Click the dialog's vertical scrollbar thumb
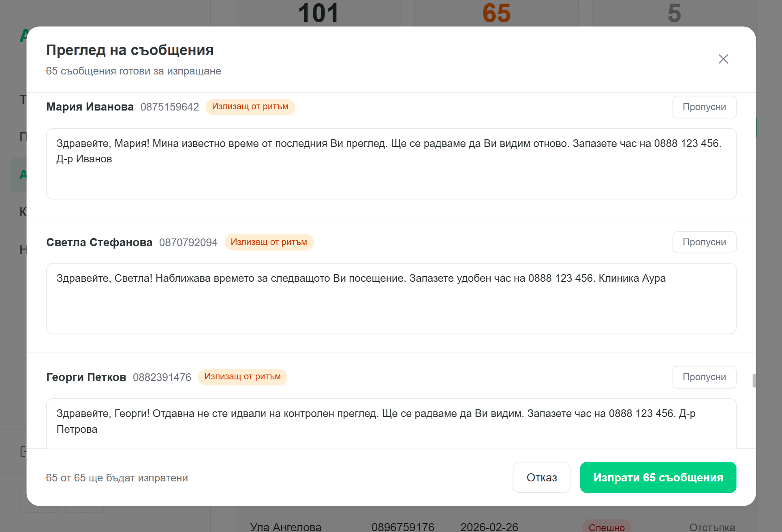Image resolution: width=782 pixels, height=532 pixels. click(754, 381)
